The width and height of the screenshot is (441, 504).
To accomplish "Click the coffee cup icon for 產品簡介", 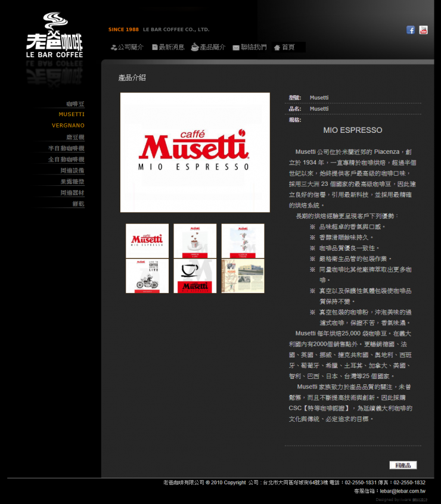I will point(195,47).
